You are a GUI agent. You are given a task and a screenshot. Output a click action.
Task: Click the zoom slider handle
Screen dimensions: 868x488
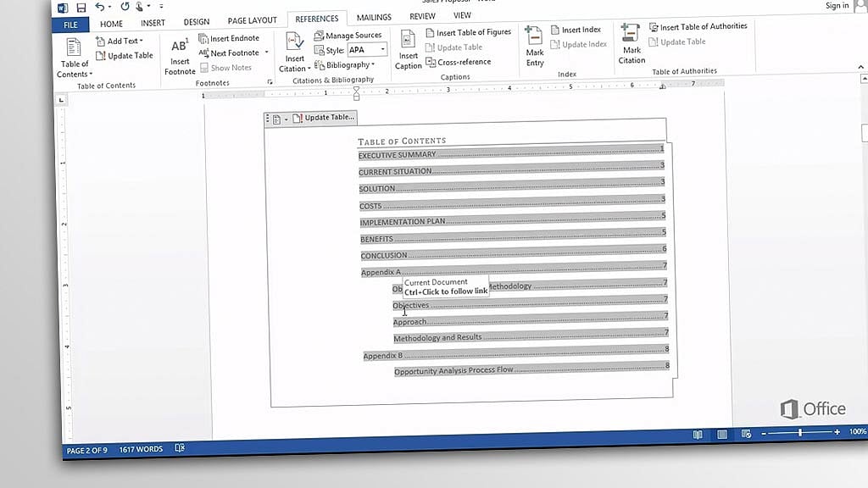800,433
